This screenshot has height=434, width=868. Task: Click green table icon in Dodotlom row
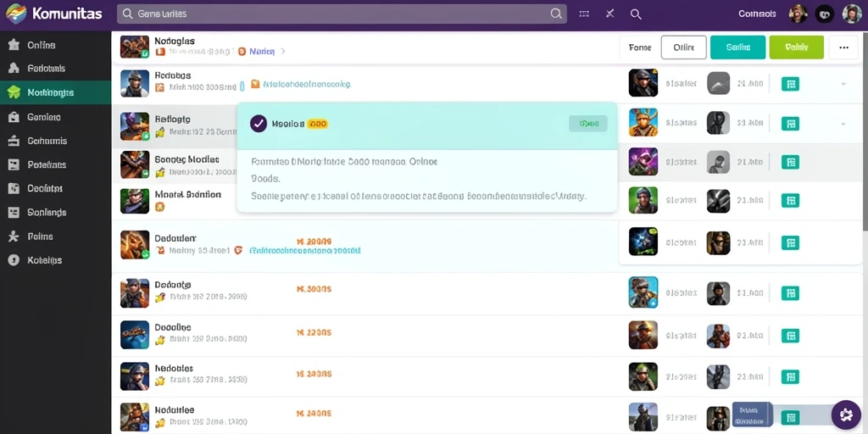[790, 242]
